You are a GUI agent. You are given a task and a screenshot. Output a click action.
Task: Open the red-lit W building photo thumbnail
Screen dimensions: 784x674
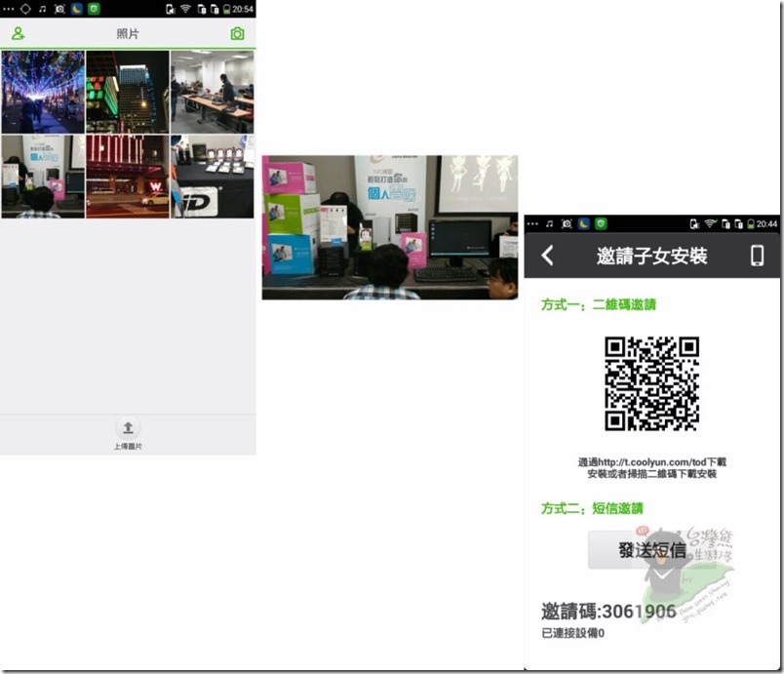(128, 177)
